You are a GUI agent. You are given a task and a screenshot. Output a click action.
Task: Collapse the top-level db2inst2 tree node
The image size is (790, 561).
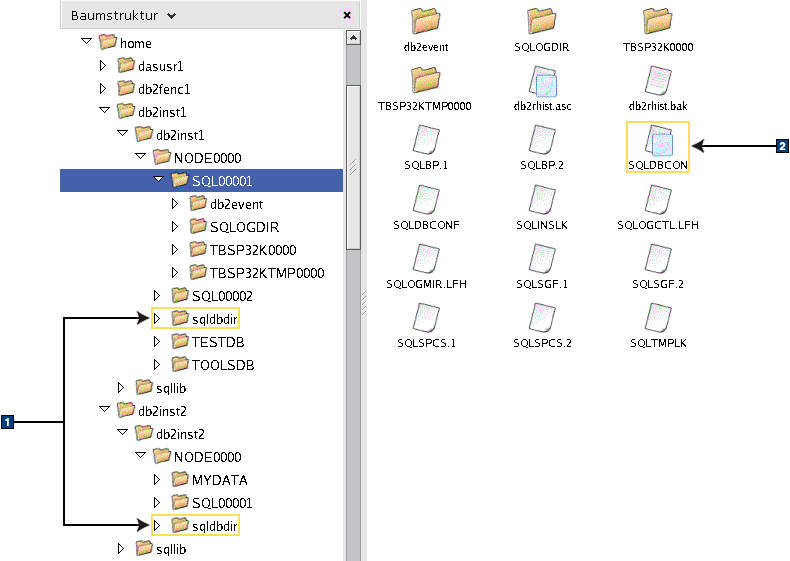click(104, 409)
